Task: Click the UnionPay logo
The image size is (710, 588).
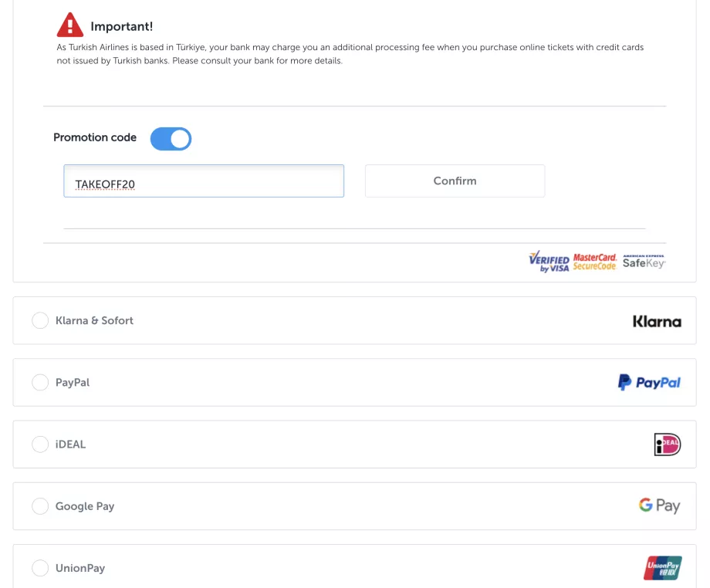Action: 662,567
